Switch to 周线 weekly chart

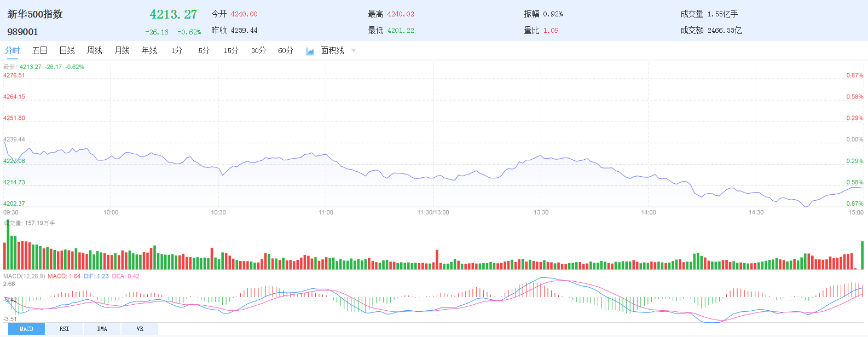pos(95,50)
